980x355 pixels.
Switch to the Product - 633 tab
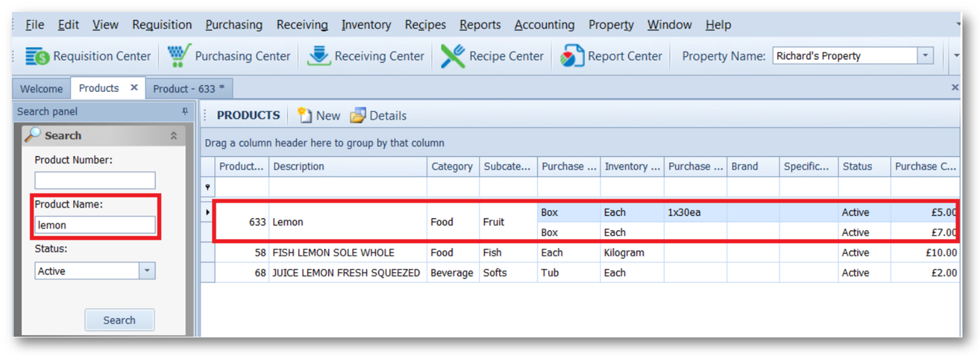coord(188,88)
